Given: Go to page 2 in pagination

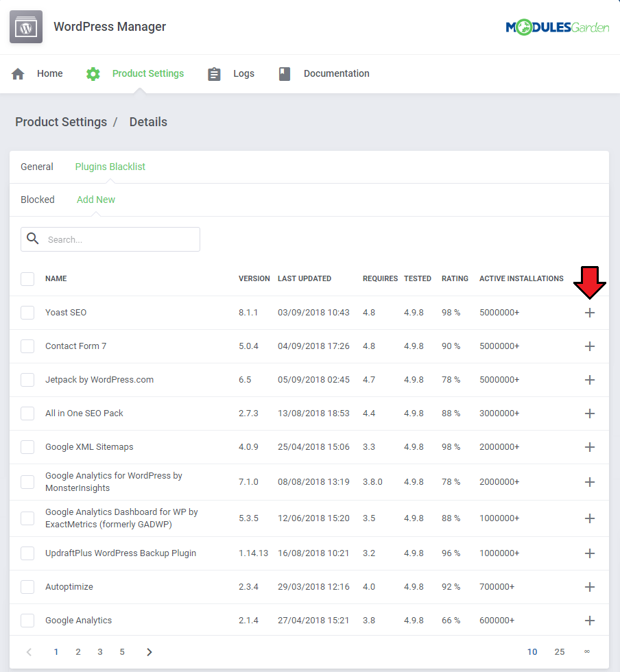Looking at the screenshot, I should pyautogui.click(x=78, y=652).
